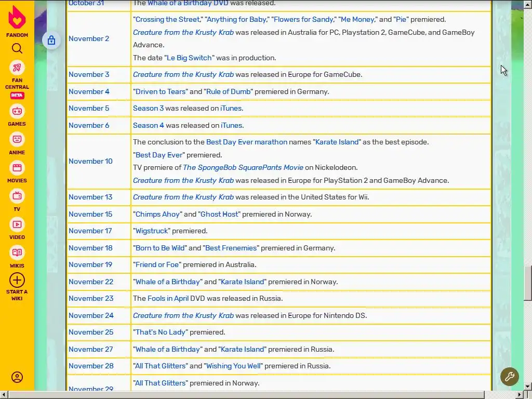Open Whale of a Birthday, November 22 row
Image resolution: width=532 pixels, height=399 pixels.
168,282
